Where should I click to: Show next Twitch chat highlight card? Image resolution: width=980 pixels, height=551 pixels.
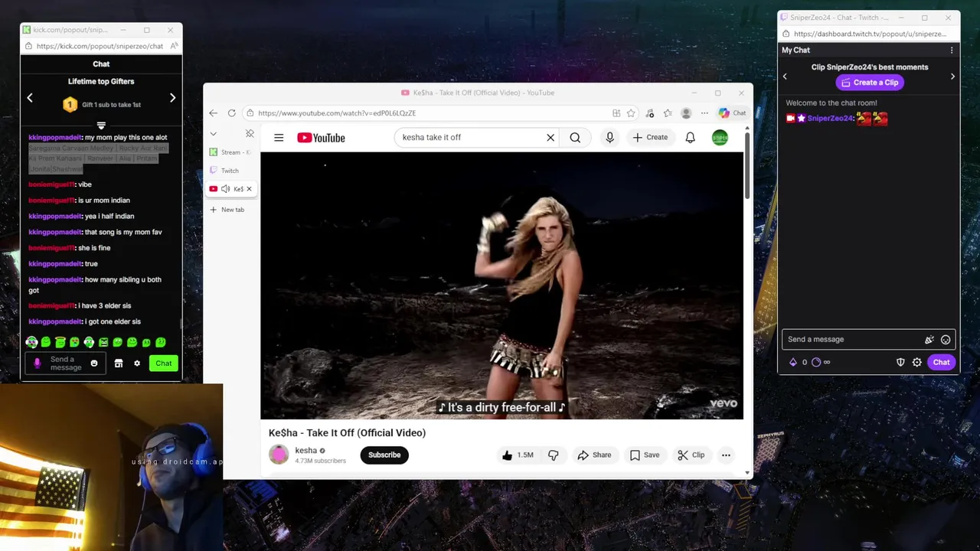click(x=952, y=77)
